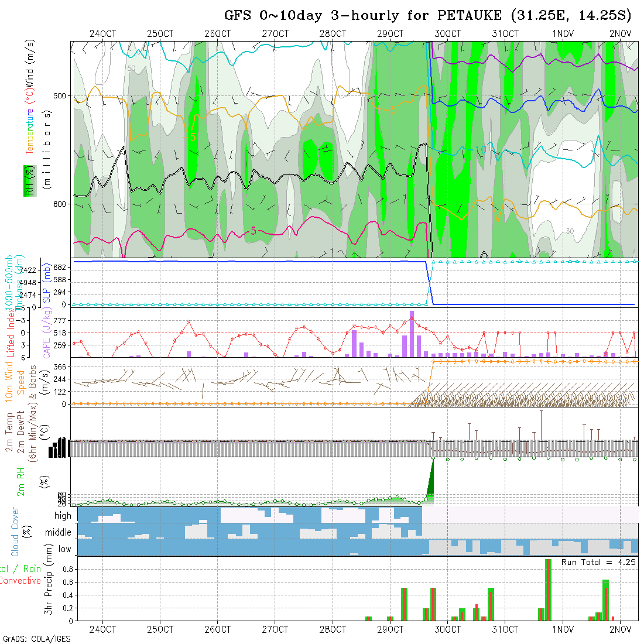Viewport: 644px width, 644px height.
Task: Click the 'high' cloud cover row label
Action: click(x=63, y=516)
